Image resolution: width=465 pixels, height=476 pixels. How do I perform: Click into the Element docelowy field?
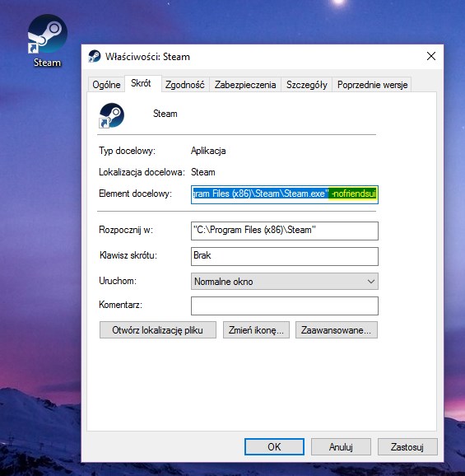[285, 194]
